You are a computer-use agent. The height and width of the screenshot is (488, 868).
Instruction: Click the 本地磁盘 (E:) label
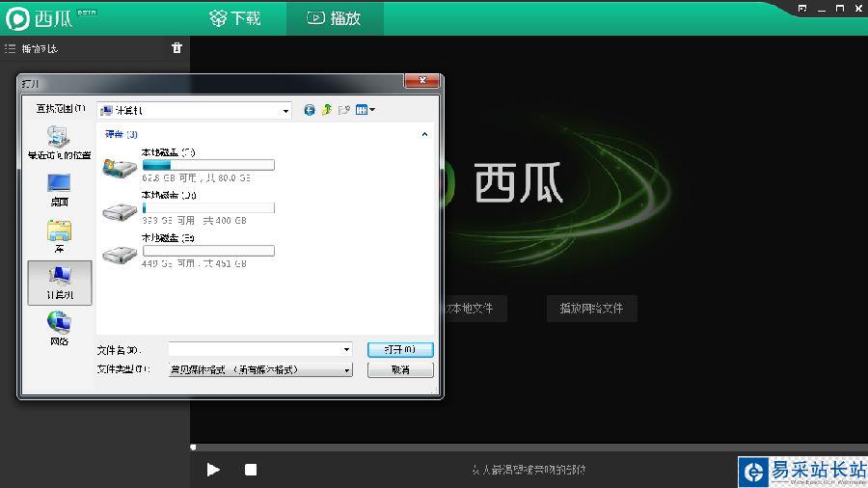click(x=168, y=238)
